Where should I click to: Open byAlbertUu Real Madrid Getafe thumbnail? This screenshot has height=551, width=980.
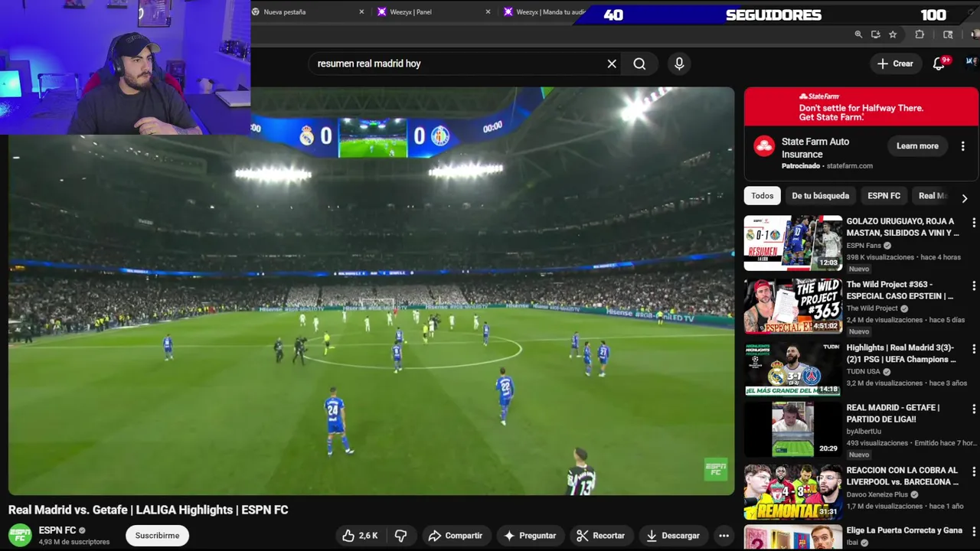coord(793,429)
